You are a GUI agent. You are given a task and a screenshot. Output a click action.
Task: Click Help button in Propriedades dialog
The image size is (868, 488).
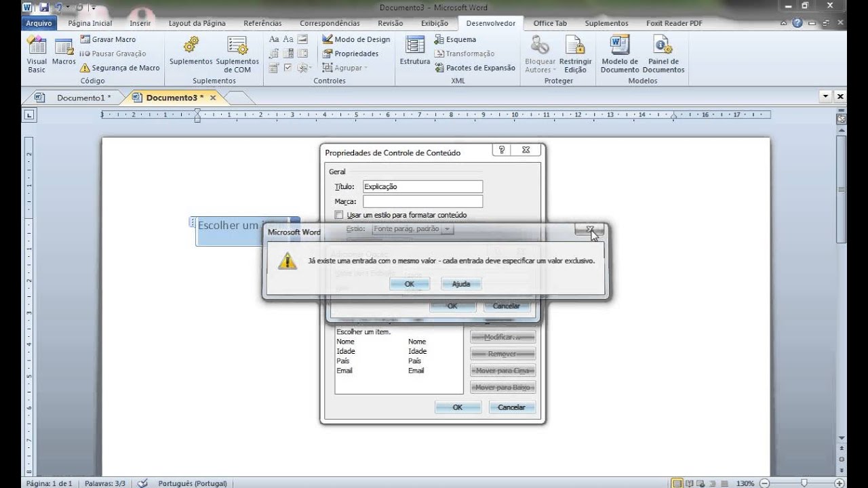(x=502, y=150)
